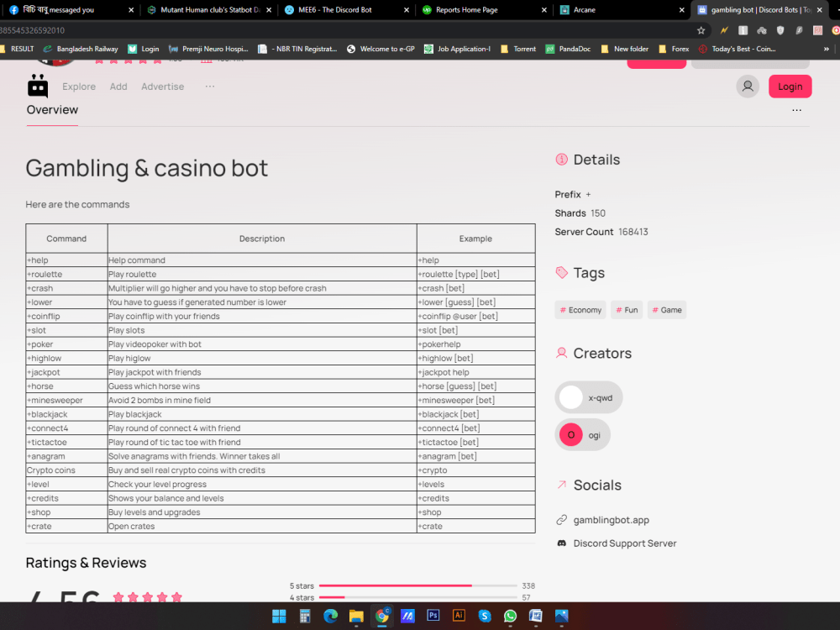This screenshot has height=630, width=840.
Task: Click the pink square extension icon
Action: click(817, 30)
